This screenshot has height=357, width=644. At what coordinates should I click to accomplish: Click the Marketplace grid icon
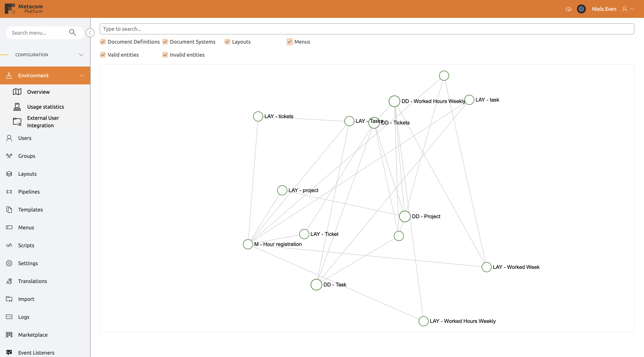pos(9,335)
